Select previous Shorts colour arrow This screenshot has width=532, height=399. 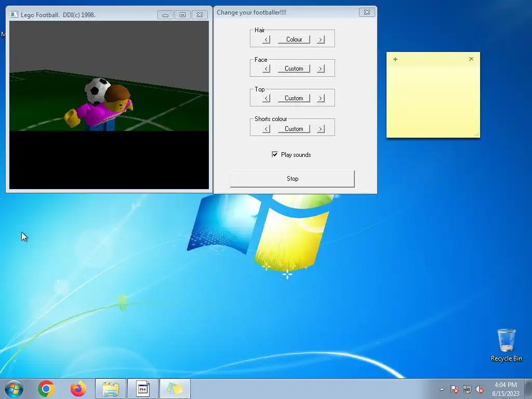[267, 129]
